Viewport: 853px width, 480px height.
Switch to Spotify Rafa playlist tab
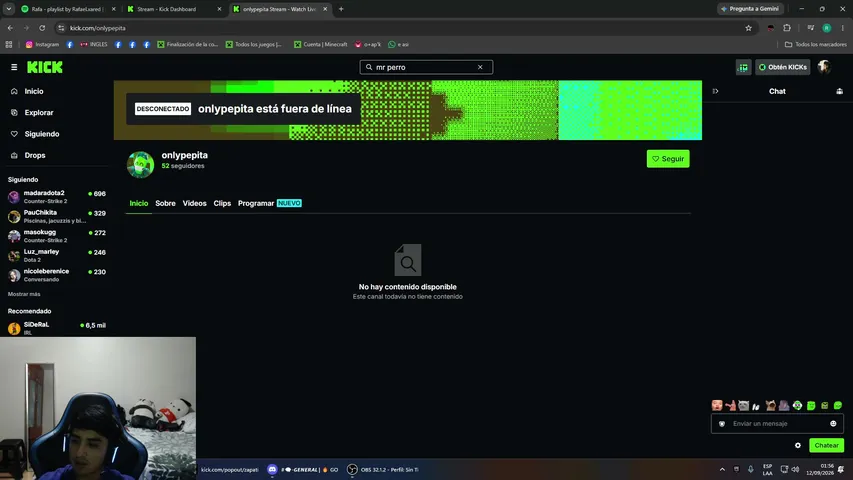pyautogui.click(x=68, y=9)
